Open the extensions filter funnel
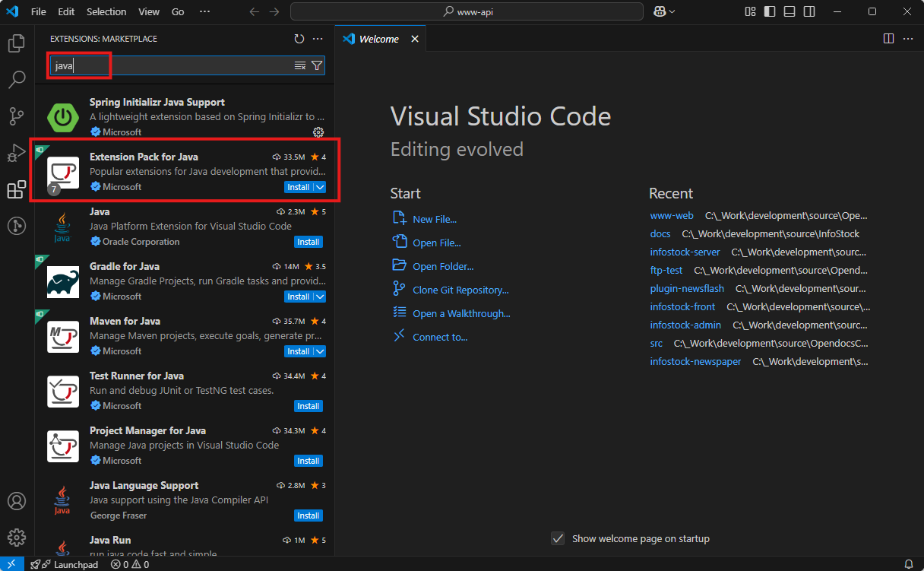Image resolution: width=924 pixels, height=571 pixels. [317, 66]
